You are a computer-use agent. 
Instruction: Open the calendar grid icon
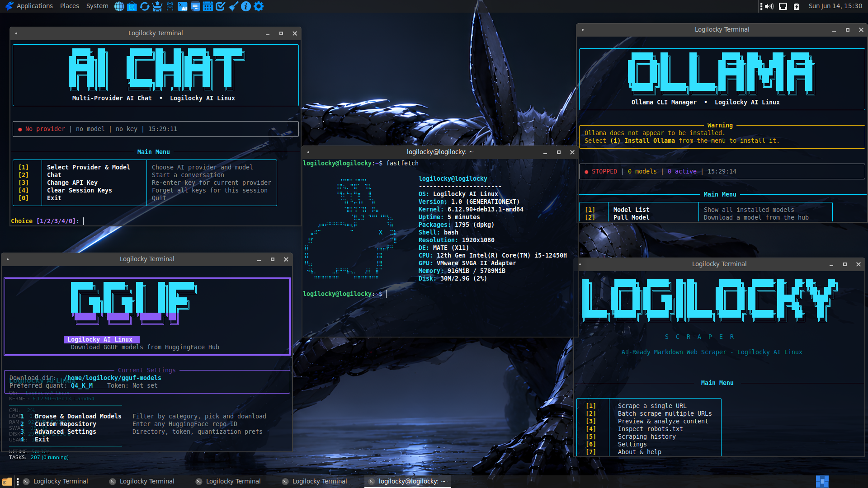pyautogui.click(x=208, y=6)
